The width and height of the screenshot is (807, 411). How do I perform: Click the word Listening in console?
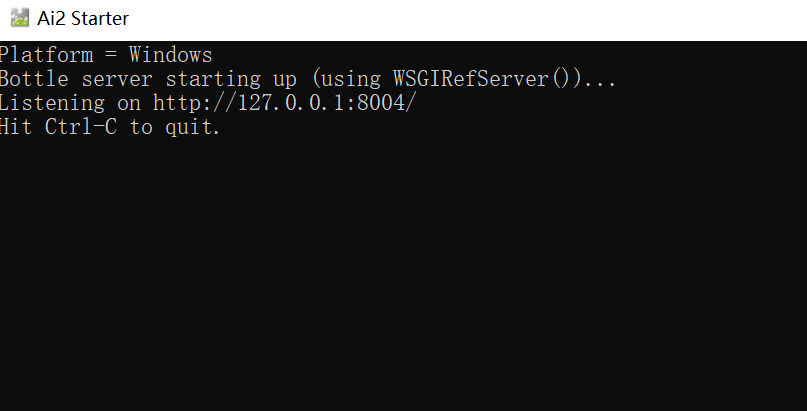(x=52, y=103)
